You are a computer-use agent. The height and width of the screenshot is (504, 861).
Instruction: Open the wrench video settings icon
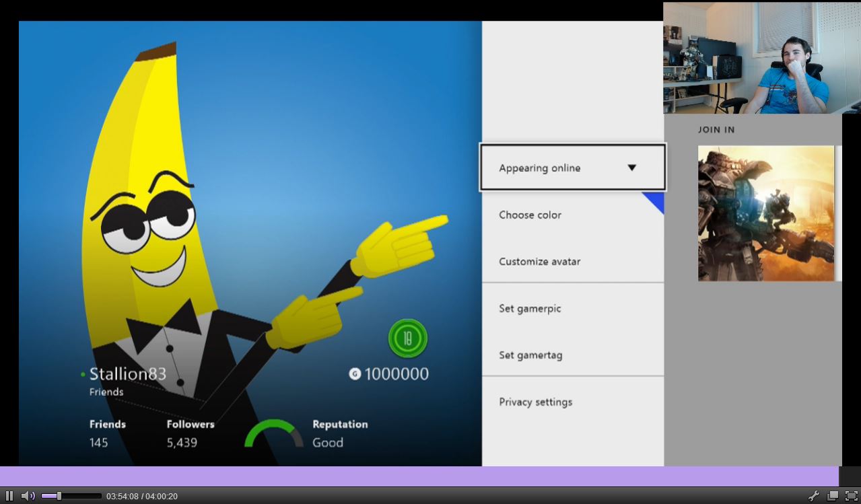coord(813,496)
